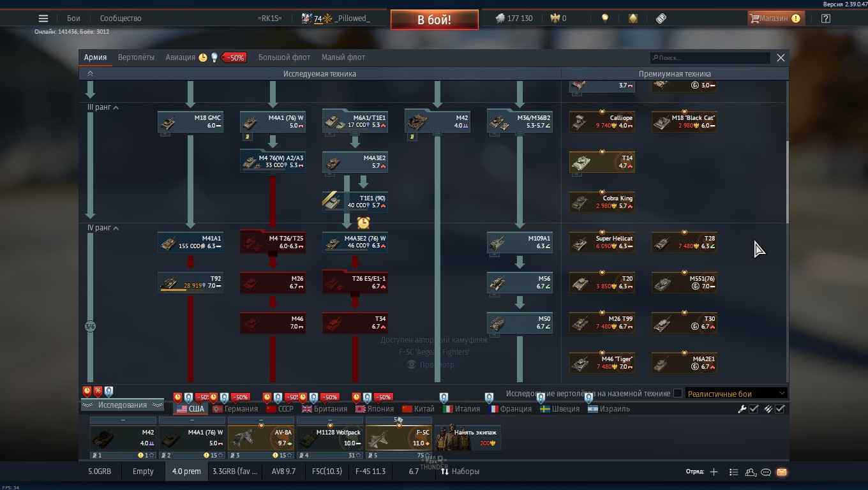Select the M4 76(W) A2/A3 group
Screen dimensions: 868x490
click(x=273, y=162)
